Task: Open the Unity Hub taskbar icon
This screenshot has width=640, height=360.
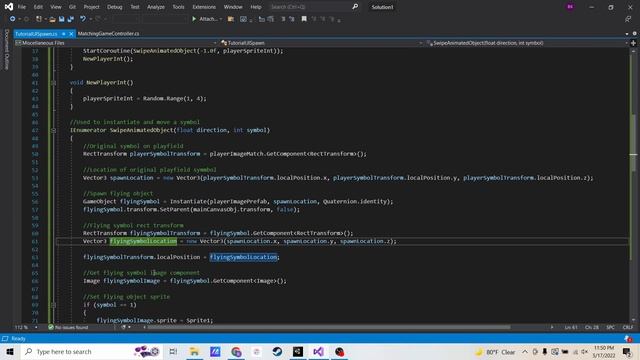Action: tap(298, 351)
